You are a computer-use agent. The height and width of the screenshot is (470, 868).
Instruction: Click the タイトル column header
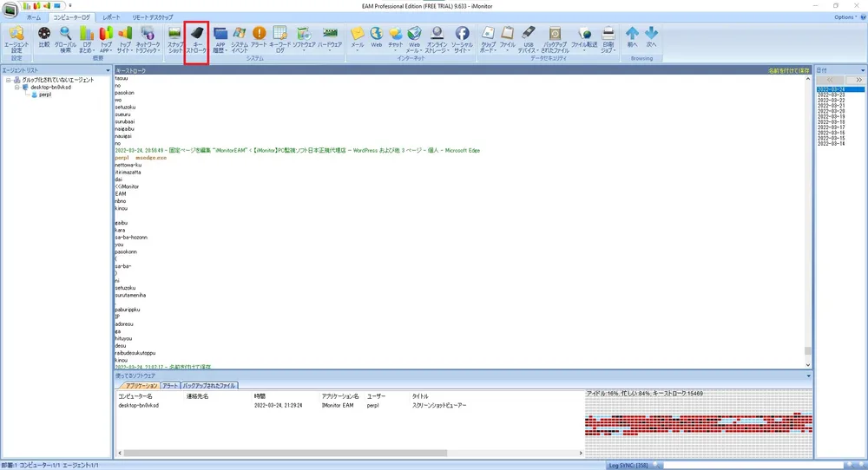pos(420,396)
